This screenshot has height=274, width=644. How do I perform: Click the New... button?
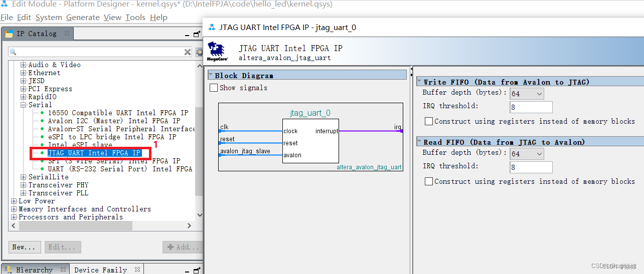pyautogui.click(x=25, y=247)
